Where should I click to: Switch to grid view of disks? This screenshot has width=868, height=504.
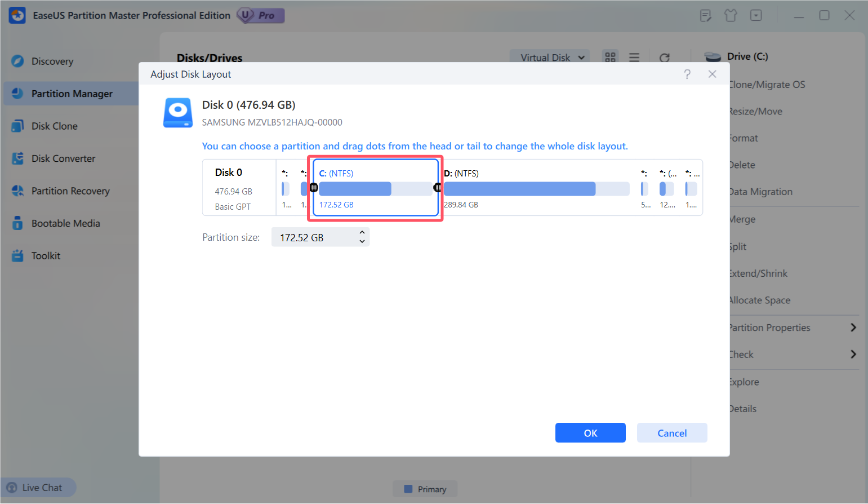pos(610,58)
